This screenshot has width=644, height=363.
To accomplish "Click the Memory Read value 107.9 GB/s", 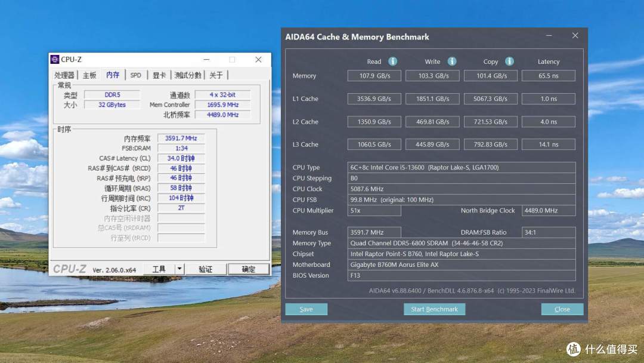I will tap(374, 76).
